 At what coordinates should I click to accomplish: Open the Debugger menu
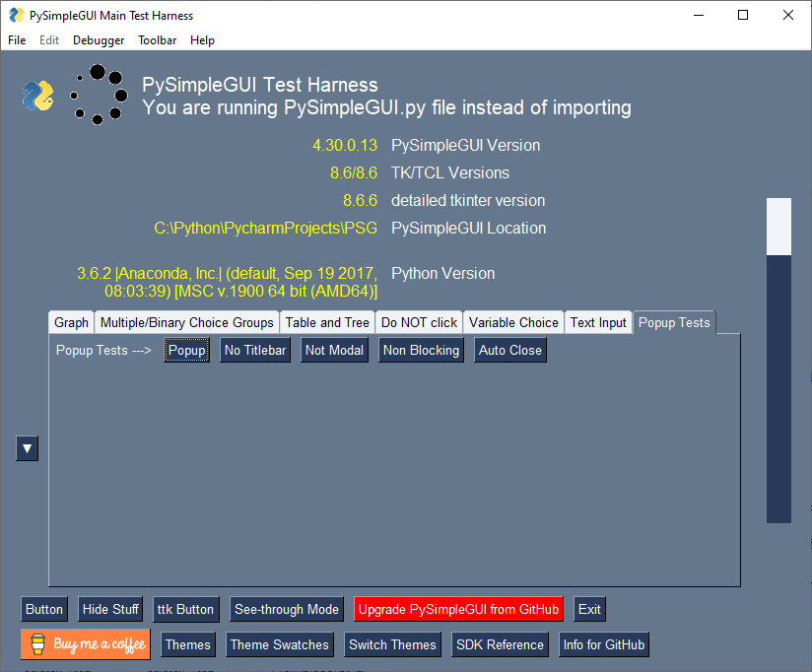(x=99, y=40)
